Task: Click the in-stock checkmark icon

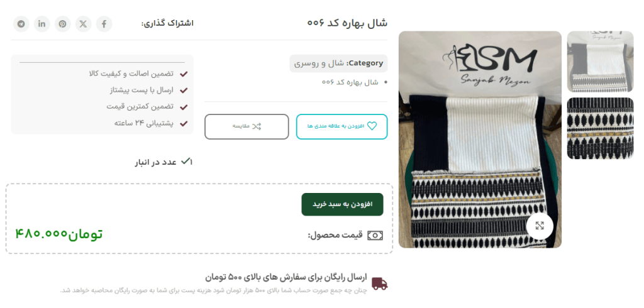Action: (186, 161)
